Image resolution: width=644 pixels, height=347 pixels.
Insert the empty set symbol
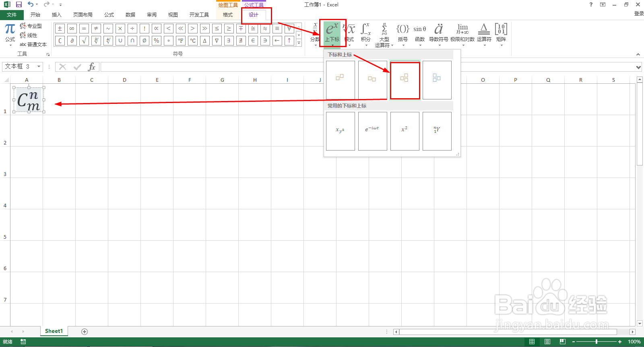[144, 41]
